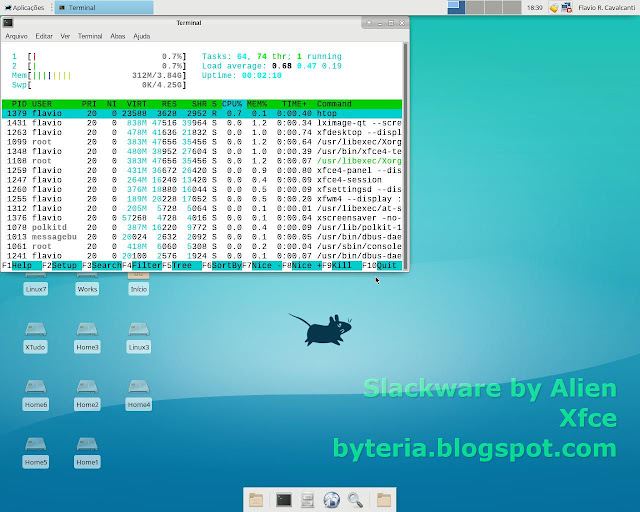Launch the terminal emulator from the dock
This screenshot has height=512, width=640.
pos(284,500)
